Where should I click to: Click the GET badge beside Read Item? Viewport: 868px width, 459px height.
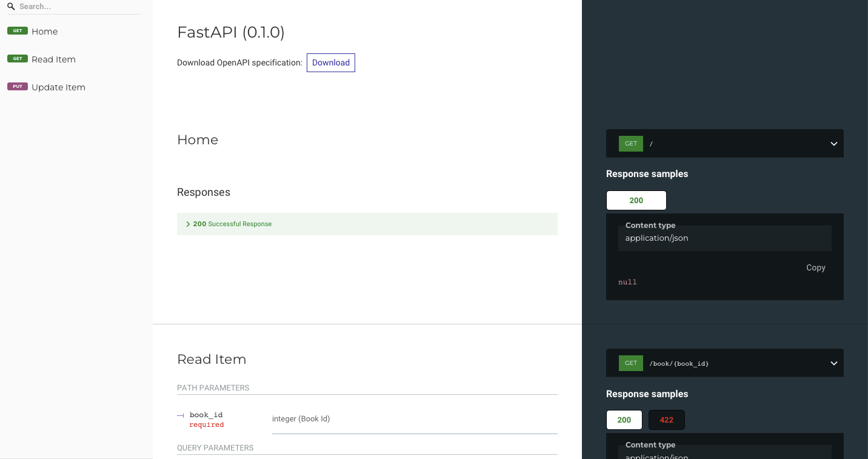click(18, 59)
